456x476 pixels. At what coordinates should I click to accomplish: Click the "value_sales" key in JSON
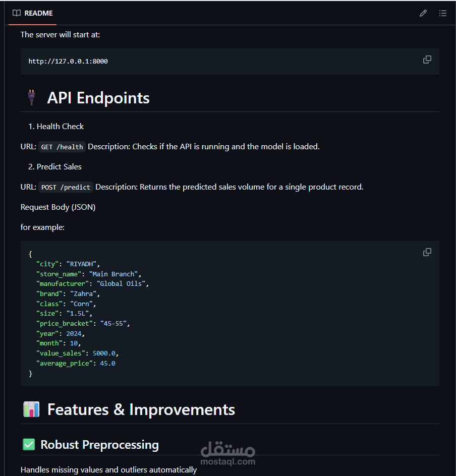tap(61, 353)
